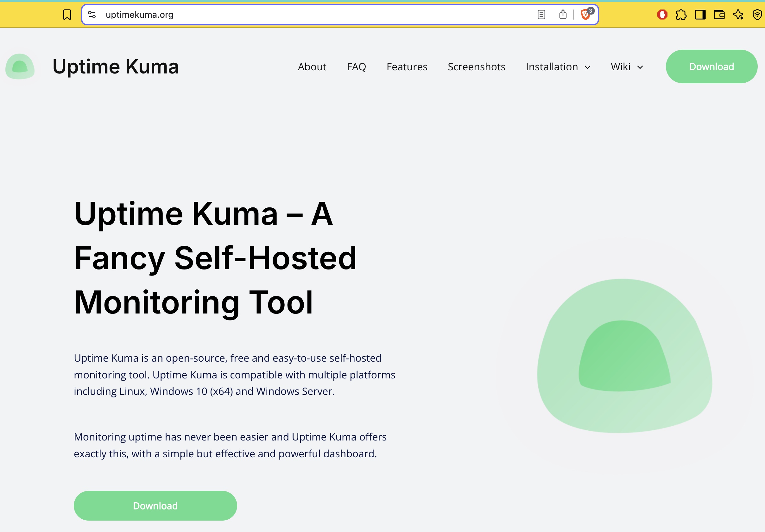Click the large green Kuma hero image

click(x=624, y=356)
